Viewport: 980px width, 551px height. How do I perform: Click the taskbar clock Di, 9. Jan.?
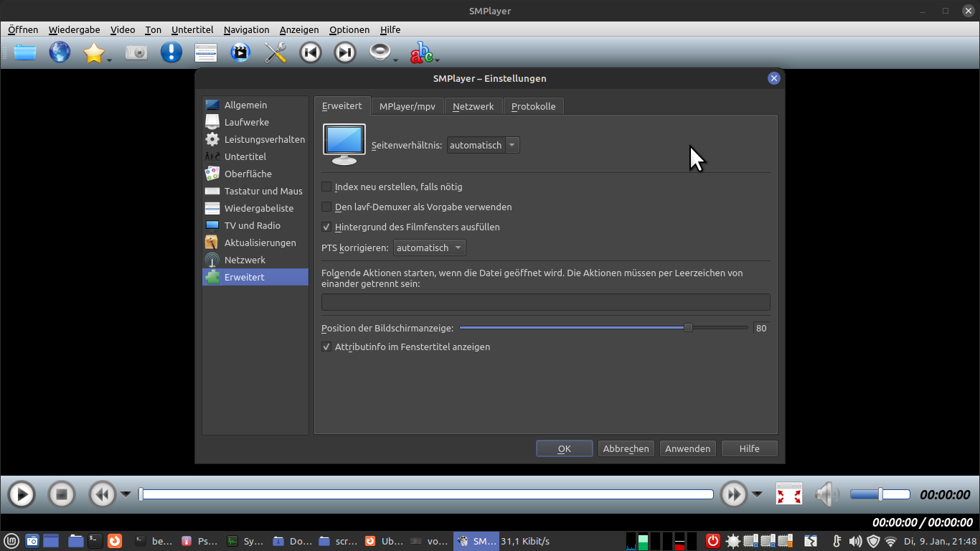coord(940,541)
